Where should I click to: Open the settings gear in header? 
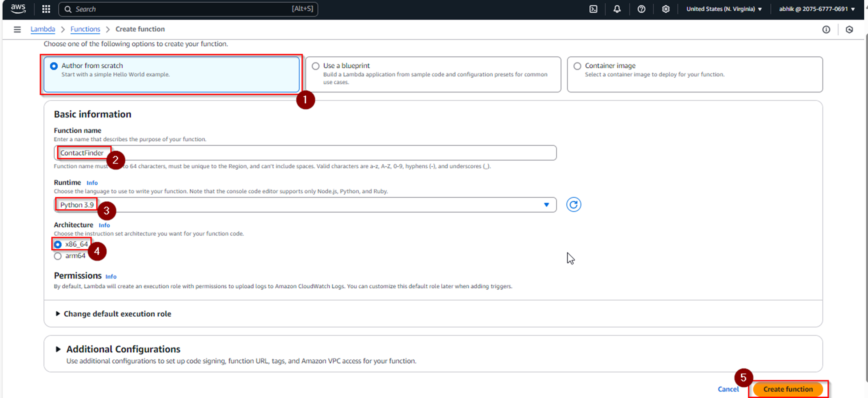click(665, 9)
